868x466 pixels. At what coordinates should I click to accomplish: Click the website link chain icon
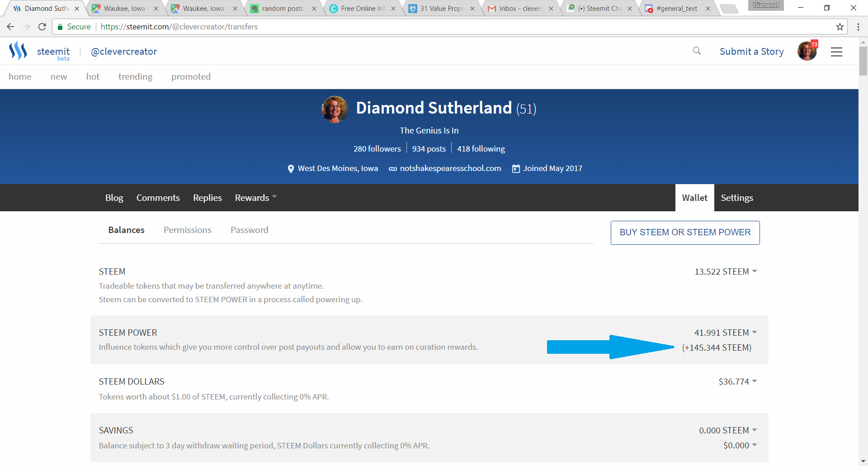pos(393,169)
